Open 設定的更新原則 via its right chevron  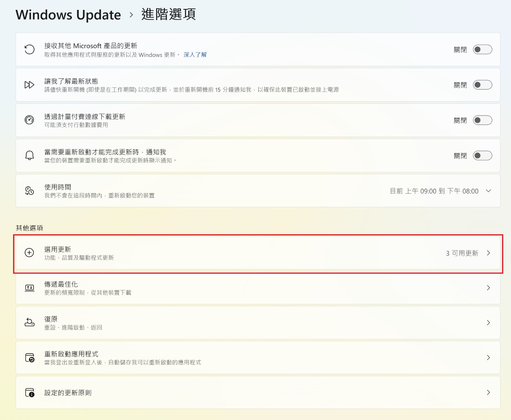[488, 393]
